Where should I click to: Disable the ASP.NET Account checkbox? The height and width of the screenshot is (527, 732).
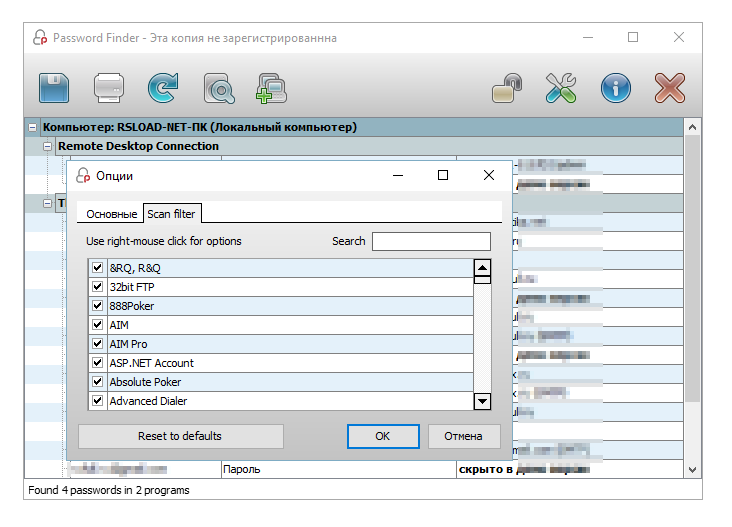click(97, 363)
